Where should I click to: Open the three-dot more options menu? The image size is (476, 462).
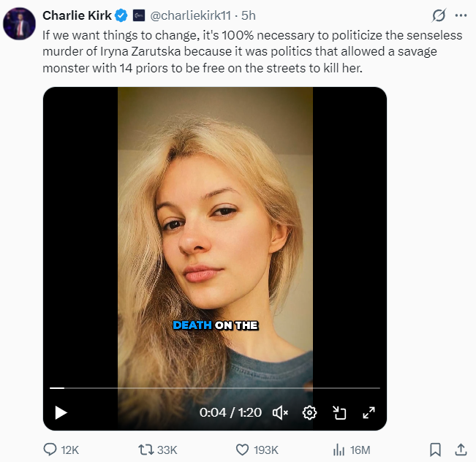pyautogui.click(x=461, y=15)
